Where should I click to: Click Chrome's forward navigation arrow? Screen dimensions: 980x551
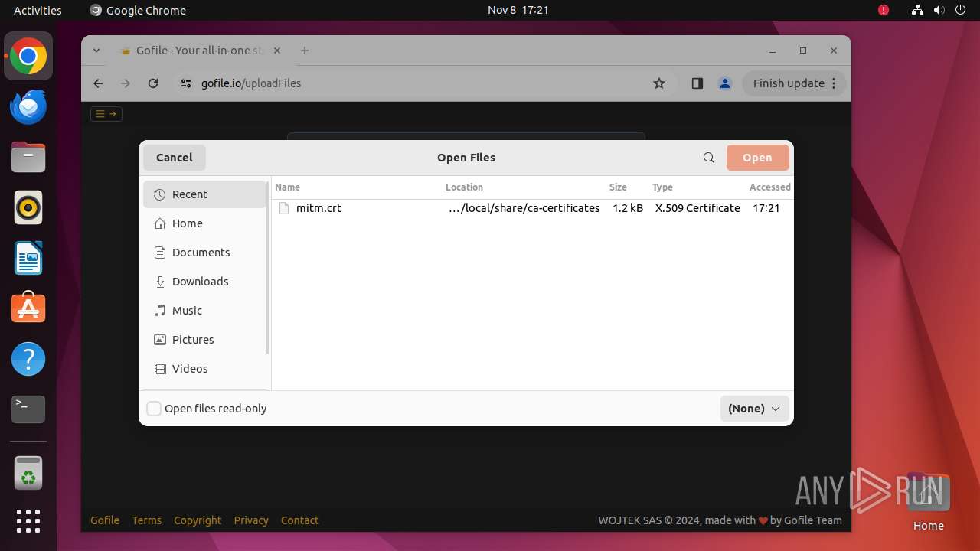[x=126, y=83]
